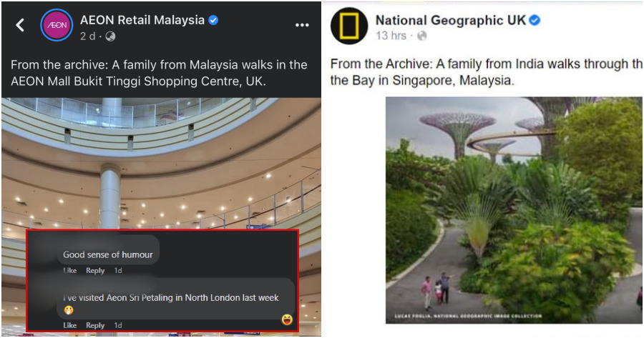Like the Aeon Sri Petaling comment

point(70,325)
